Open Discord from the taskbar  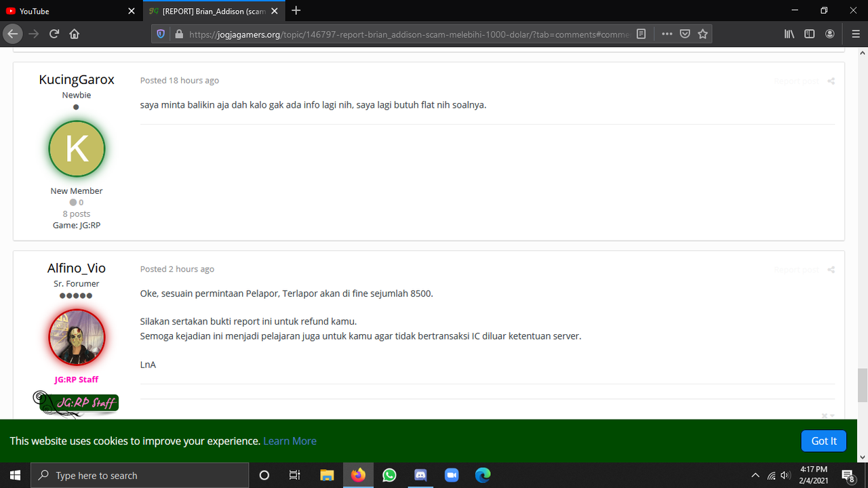point(420,475)
